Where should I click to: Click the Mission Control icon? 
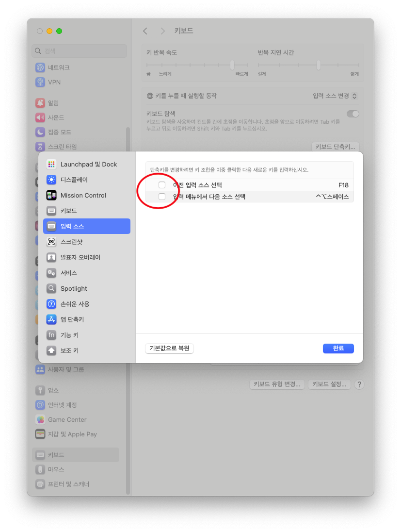coord(51,196)
